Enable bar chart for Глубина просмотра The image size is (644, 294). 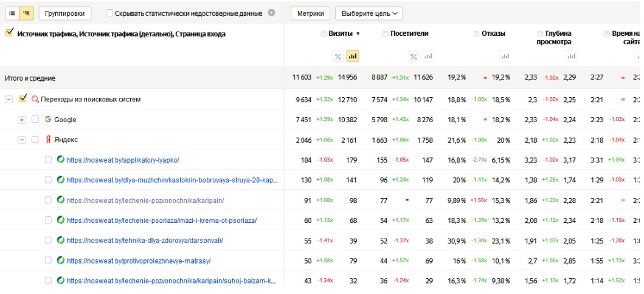click(x=571, y=56)
